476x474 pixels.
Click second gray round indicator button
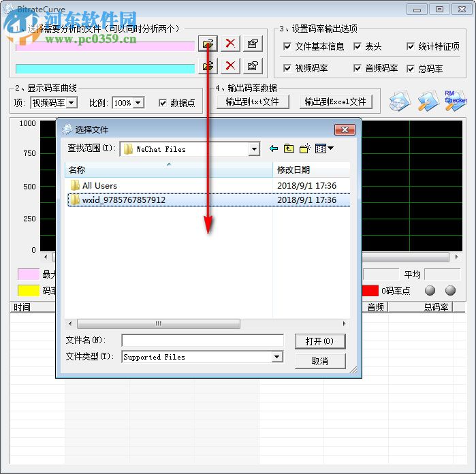click(x=450, y=291)
